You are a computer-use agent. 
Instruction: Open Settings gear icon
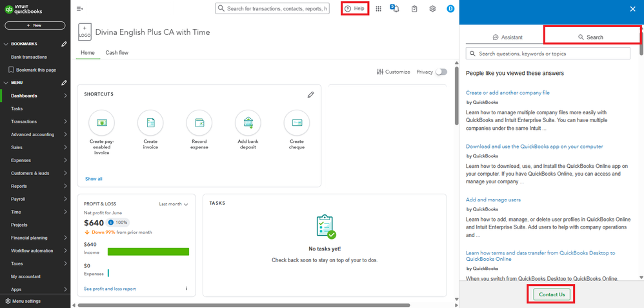point(432,8)
